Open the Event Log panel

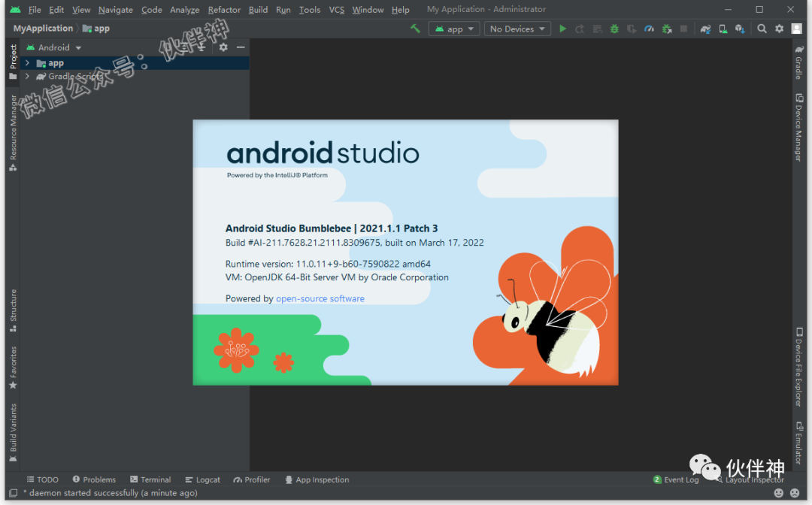[677, 479]
